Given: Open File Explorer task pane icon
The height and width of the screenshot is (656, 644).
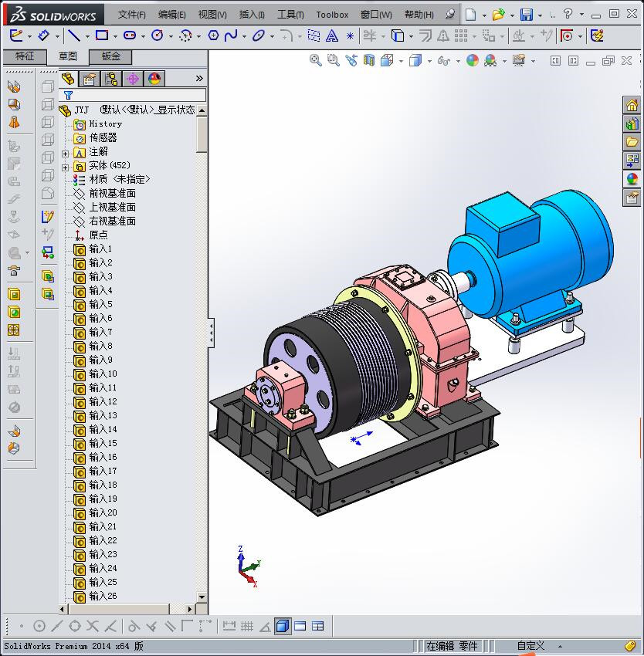Looking at the screenshot, I should pyautogui.click(x=632, y=142).
